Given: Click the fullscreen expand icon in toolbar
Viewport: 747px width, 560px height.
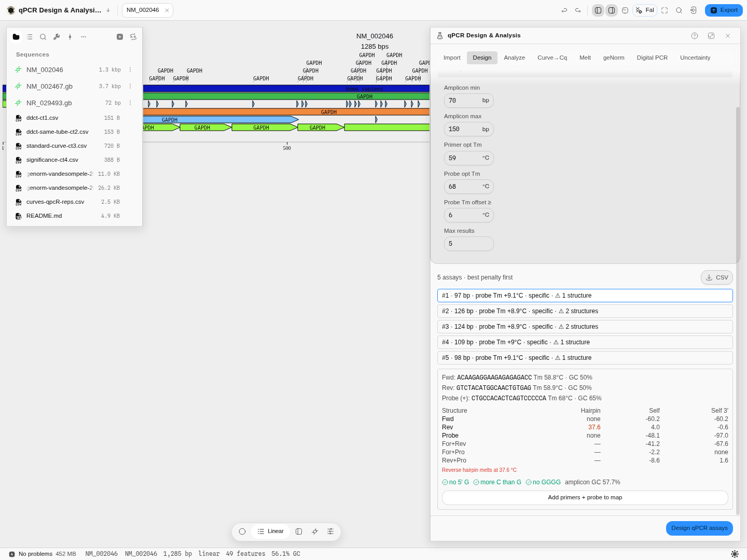Looking at the screenshot, I should tap(665, 10).
